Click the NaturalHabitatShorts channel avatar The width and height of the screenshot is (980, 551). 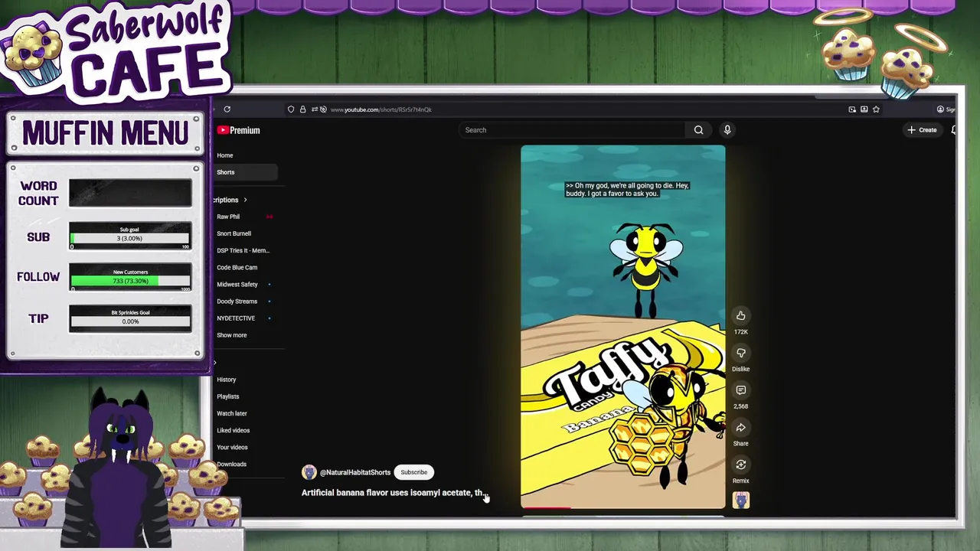coord(309,472)
